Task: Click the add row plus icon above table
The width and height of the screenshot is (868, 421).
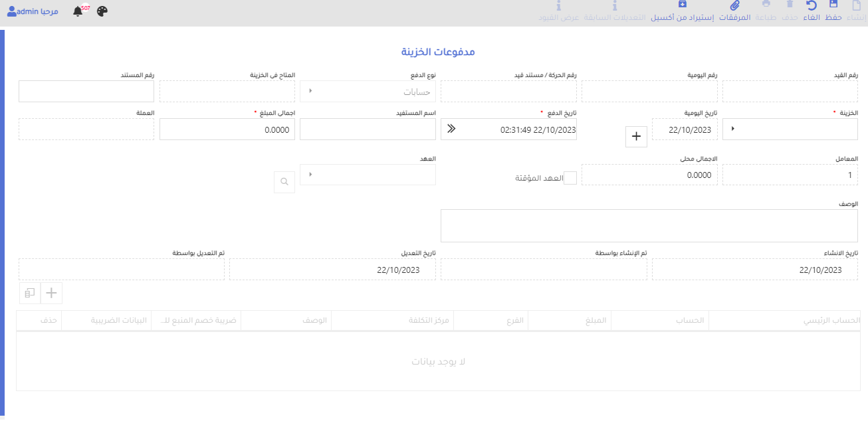Action: (51, 293)
